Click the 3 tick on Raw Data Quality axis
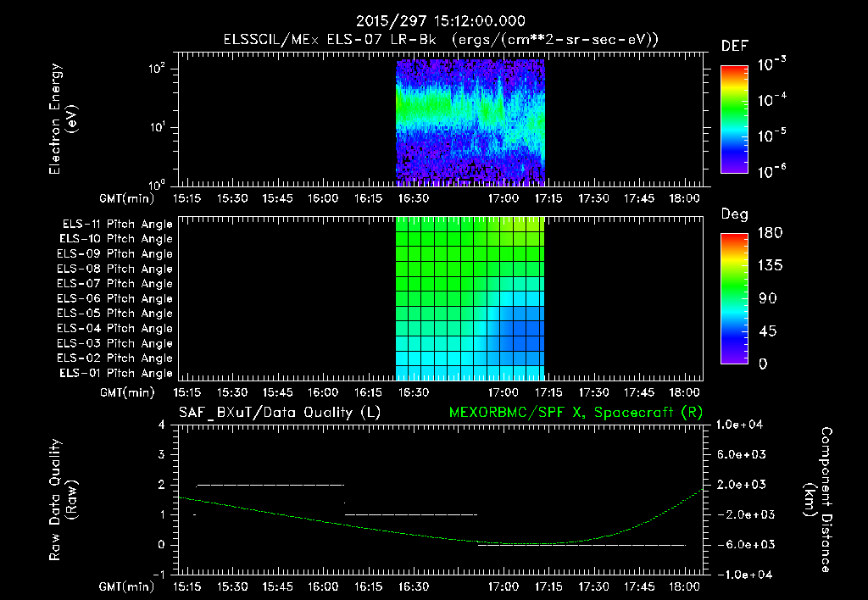Image resolution: width=868 pixels, height=600 pixels. click(x=162, y=454)
